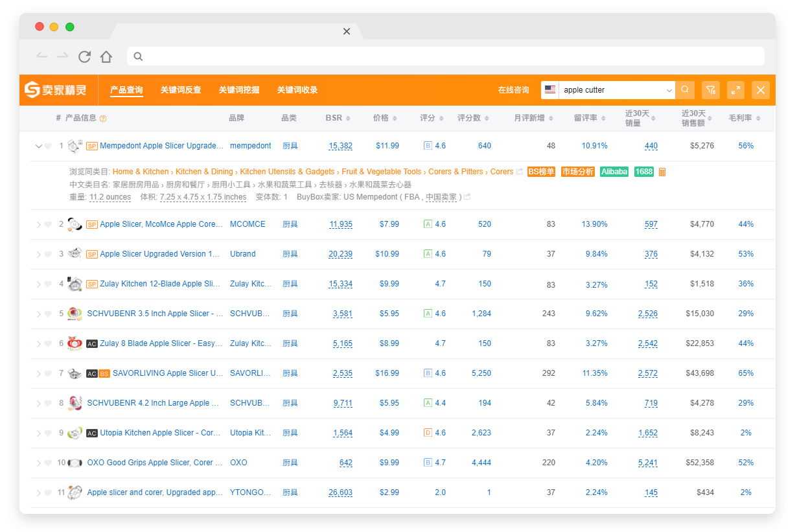The height and width of the screenshot is (532, 797).
Task: Click the BS badge on SAVORLIVING row
Action: (x=104, y=373)
